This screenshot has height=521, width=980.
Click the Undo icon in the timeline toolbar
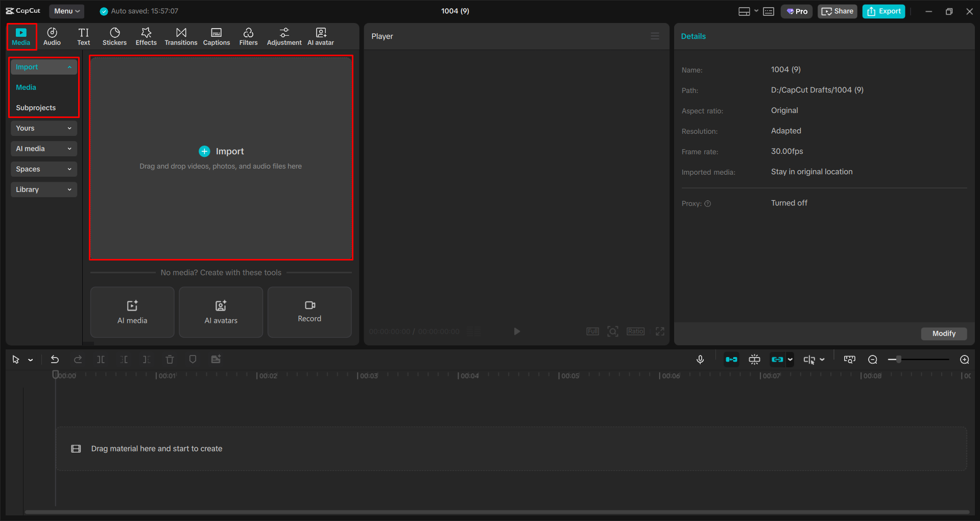pos(55,359)
